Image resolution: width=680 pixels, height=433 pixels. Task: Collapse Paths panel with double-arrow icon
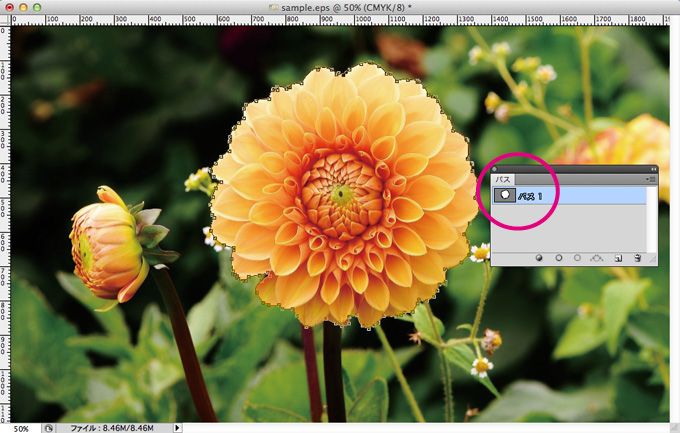tap(654, 169)
